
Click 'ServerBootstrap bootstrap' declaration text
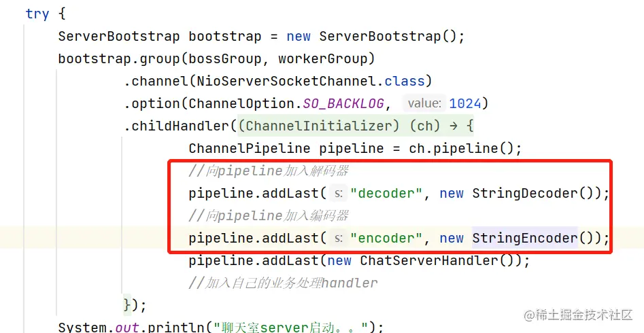pos(160,37)
